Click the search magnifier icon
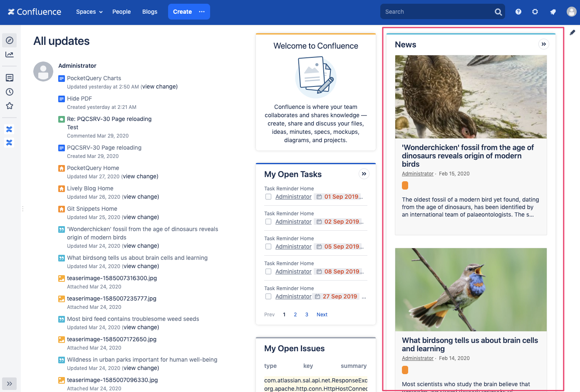This screenshot has height=392, width=580. (x=498, y=12)
